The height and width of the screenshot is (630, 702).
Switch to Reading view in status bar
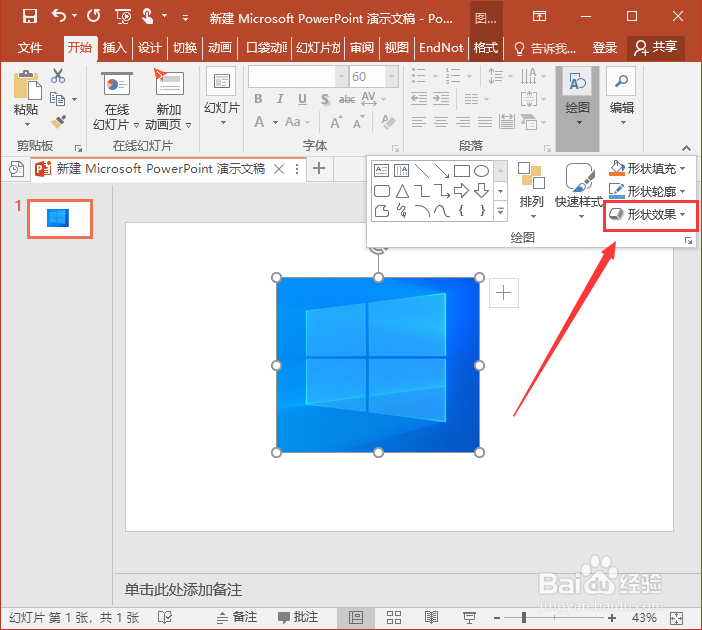[x=431, y=618]
